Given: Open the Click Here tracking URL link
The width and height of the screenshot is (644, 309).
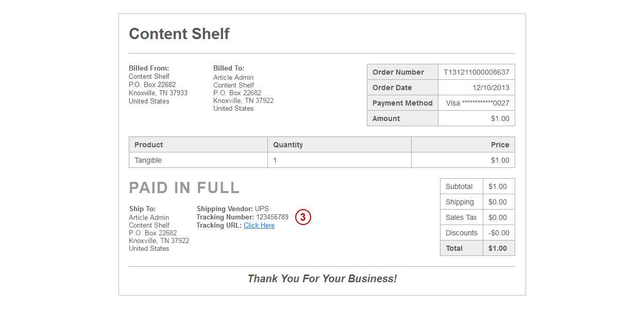Looking at the screenshot, I should coord(259,225).
